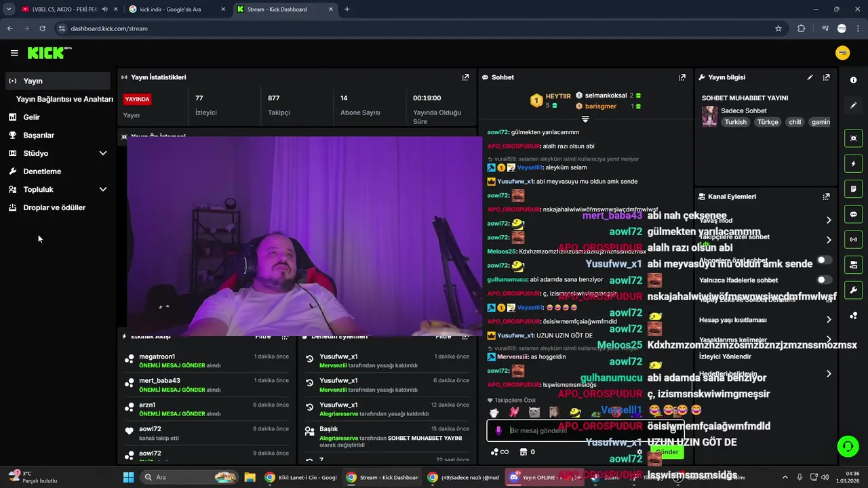
Task: Edit stream info with the pencil in Yayın bilgisi
Action: (x=810, y=77)
